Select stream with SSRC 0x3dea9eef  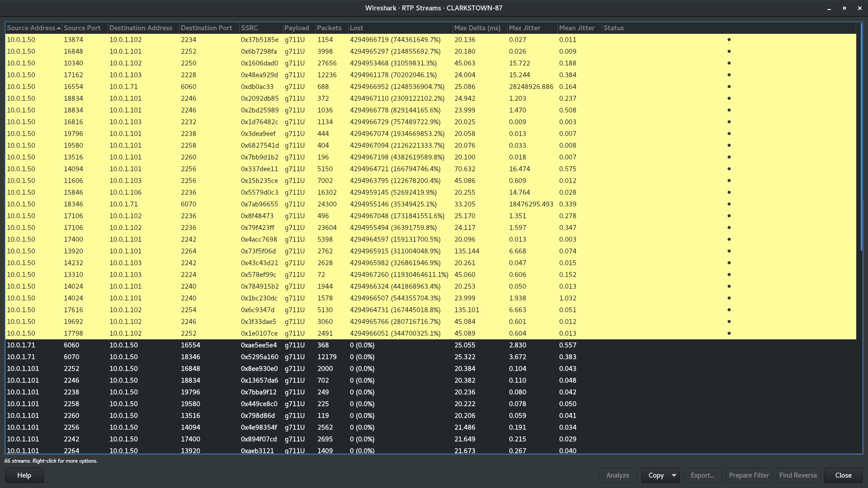(x=430, y=134)
